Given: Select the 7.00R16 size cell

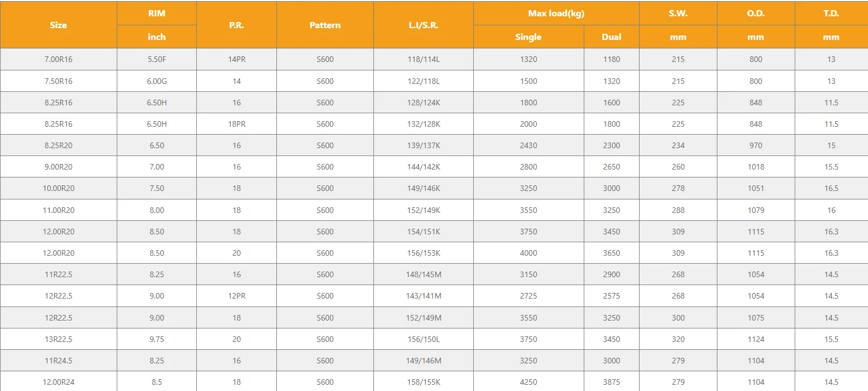Looking at the screenshot, I should (59, 59).
